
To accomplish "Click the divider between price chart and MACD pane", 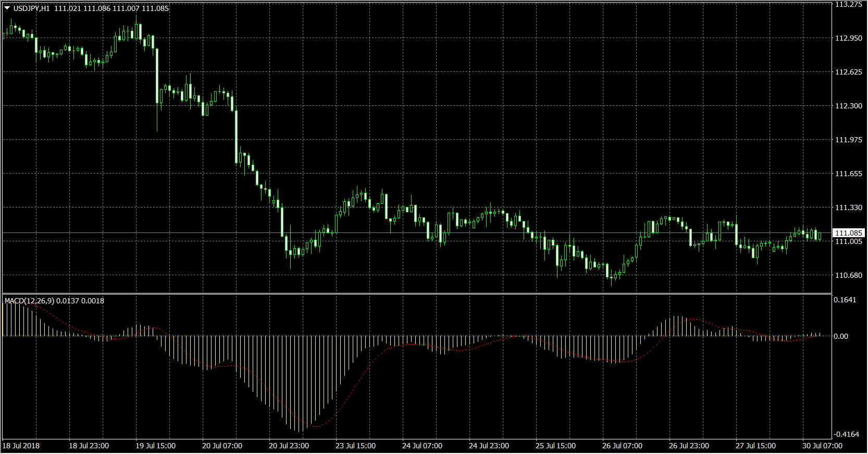I will click(417, 293).
